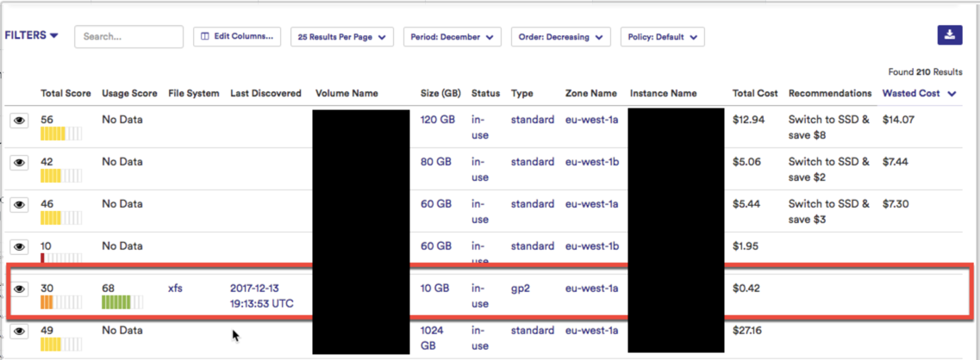The image size is (980, 360).
Task: Click the Volume Name column header
Action: coord(346,93)
